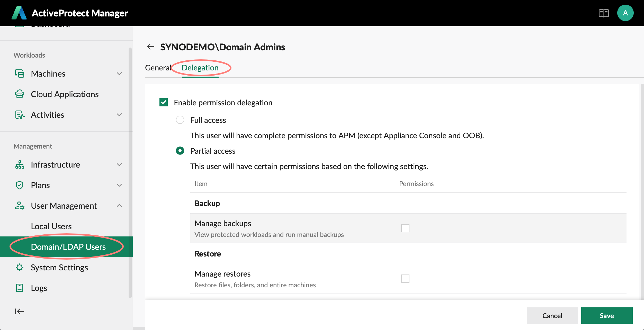Click the Cloud Applications sidebar icon
The height and width of the screenshot is (330, 644).
coord(20,94)
